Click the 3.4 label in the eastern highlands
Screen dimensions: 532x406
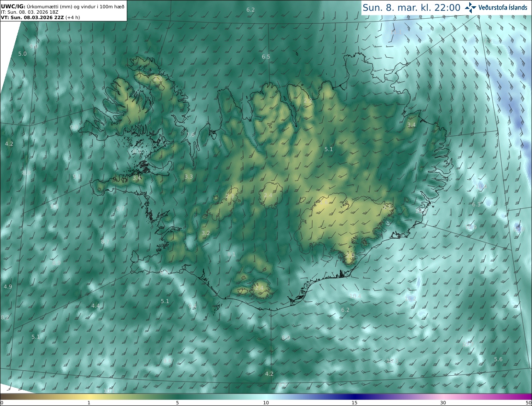(x=411, y=125)
